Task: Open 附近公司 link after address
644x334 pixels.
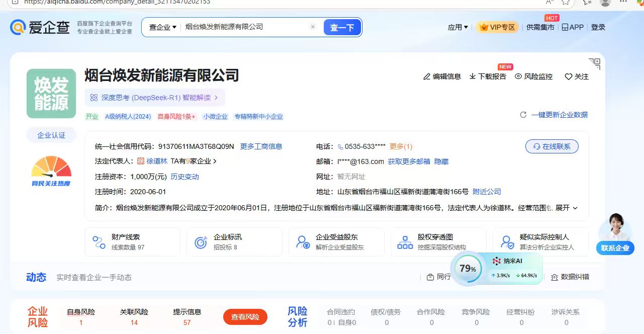Action: [x=487, y=192]
